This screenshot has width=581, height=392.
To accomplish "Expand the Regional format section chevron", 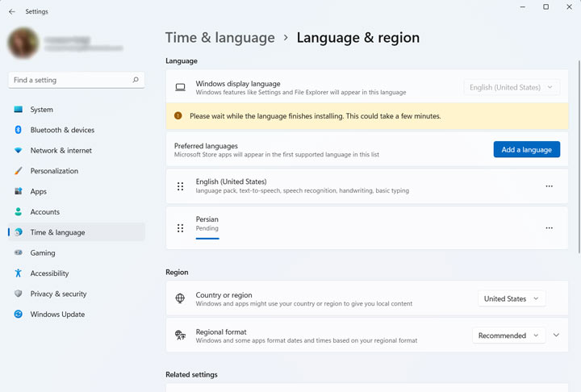I will tap(556, 335).
